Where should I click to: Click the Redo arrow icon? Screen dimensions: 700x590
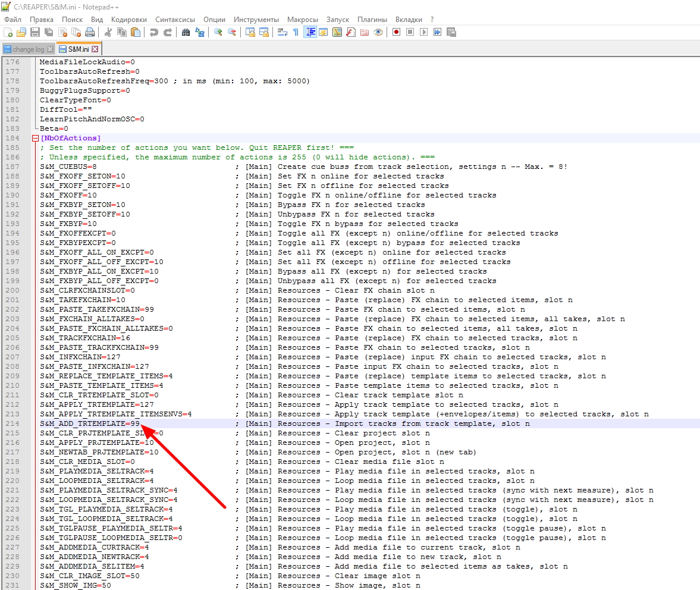168,32
